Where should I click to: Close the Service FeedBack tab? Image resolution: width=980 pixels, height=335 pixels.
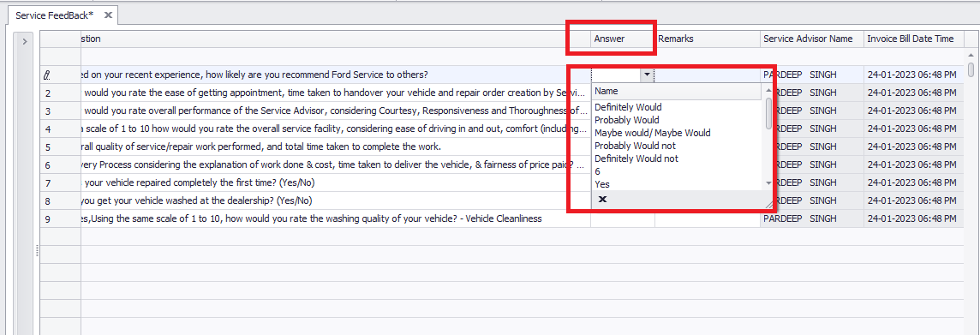108,14
